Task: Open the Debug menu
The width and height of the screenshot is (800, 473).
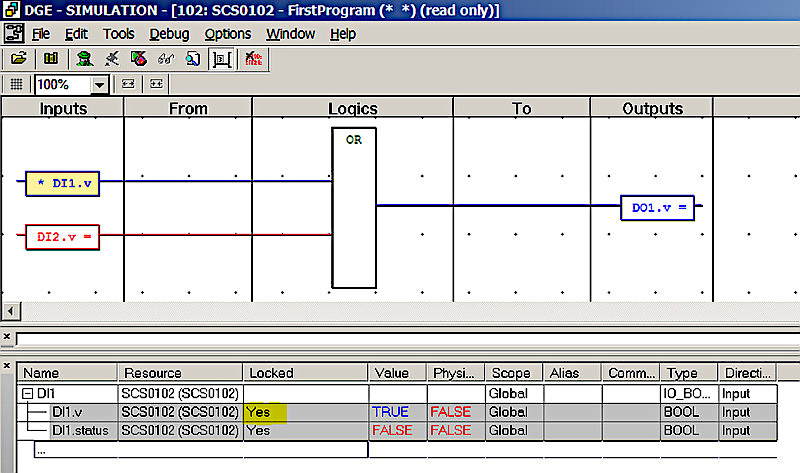Action: click(169, 34)
